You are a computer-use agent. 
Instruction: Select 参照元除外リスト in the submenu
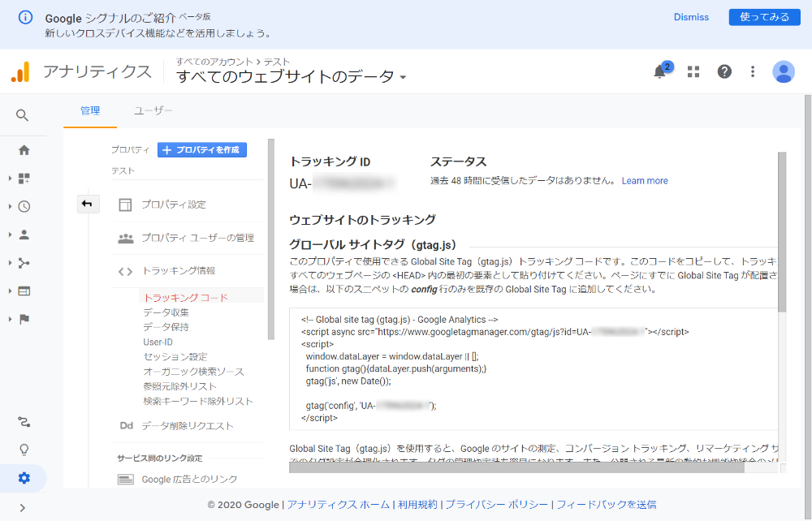tap(179, 386)
